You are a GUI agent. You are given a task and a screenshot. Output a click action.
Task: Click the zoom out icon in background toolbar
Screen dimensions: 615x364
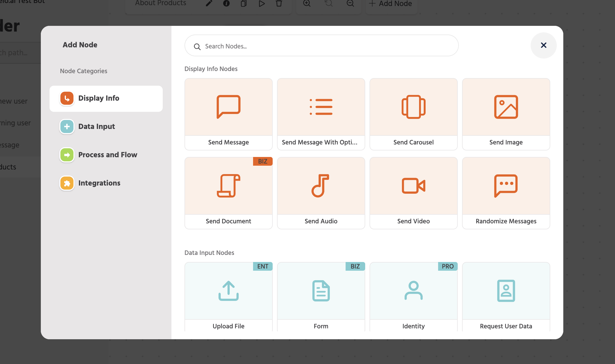point(350,4)
